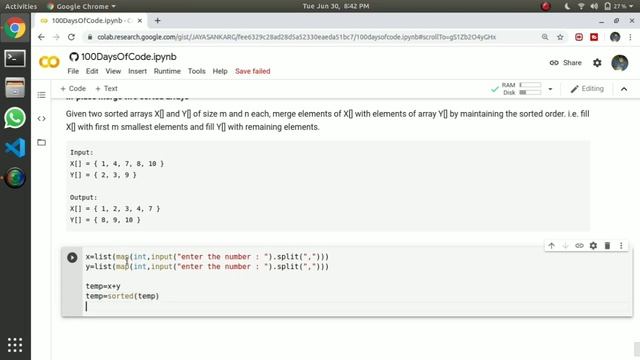Collapse header with chevron up
Viewport: 640px width, 360px height.
point(624,89)
